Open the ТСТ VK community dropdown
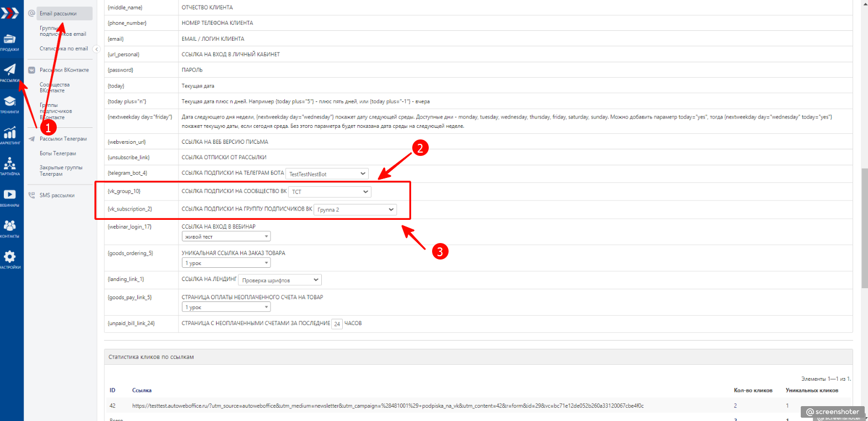868x421 pixels. [330, 192]
